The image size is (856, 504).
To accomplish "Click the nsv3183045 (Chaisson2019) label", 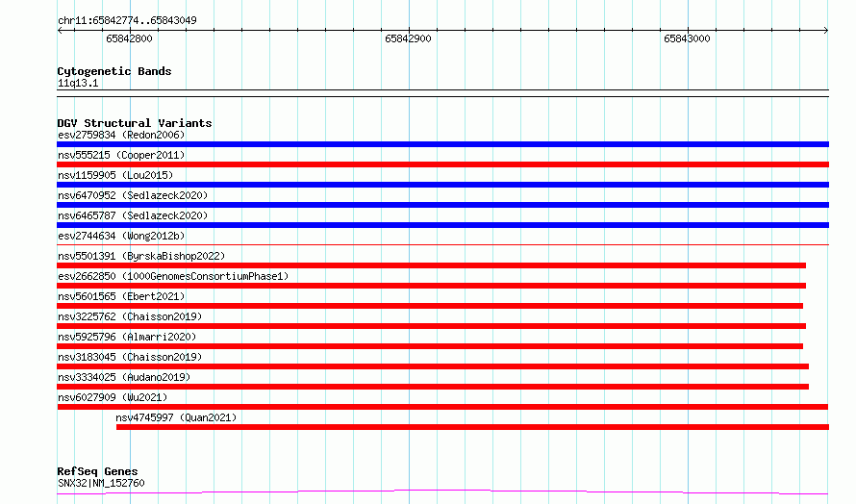I will [130, 357].
